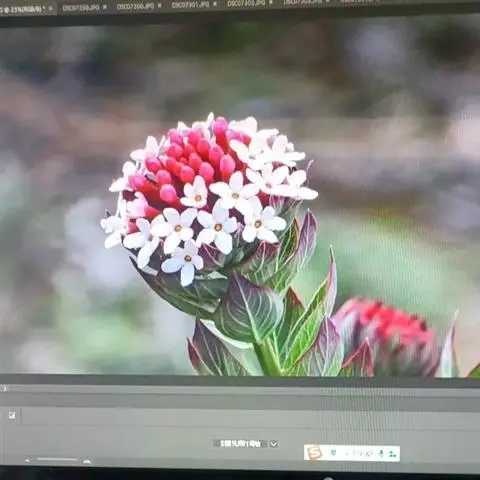Switch to the DSC07299.JPG document tab
This screenshot has width=480, height=480.
(x=80, y=7)
